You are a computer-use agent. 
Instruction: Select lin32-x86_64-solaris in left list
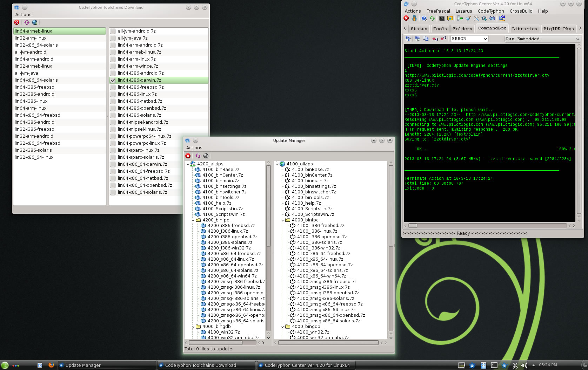coord(59,45)
